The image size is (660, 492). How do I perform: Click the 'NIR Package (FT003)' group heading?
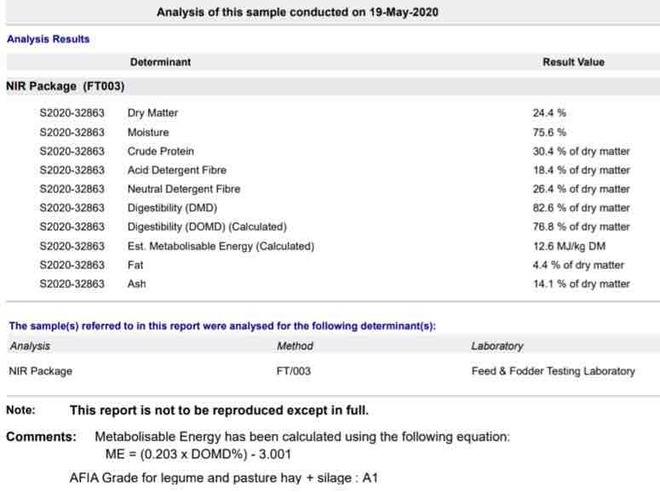(x=65, y=87)
